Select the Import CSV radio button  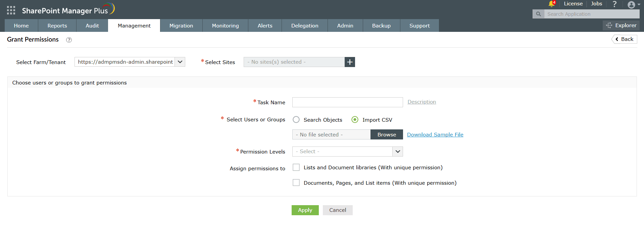355,120
